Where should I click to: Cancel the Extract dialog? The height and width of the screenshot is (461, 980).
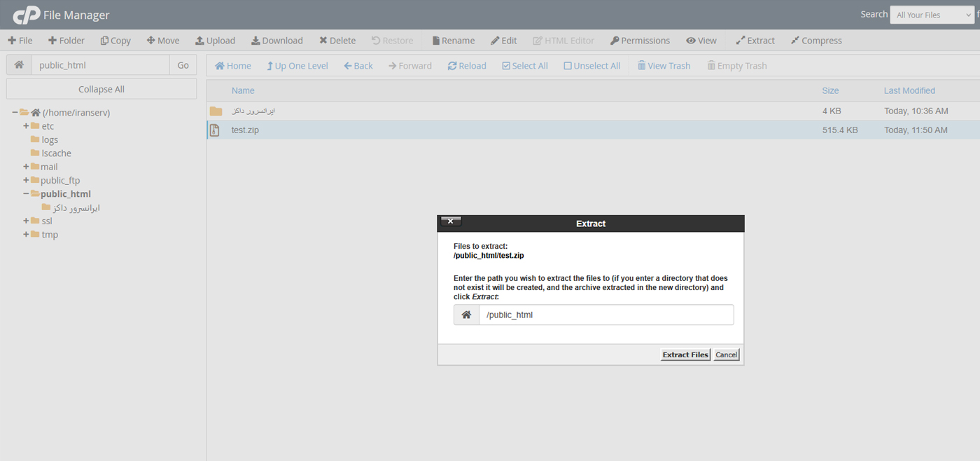pyautogui.click(x=726, y=355)
